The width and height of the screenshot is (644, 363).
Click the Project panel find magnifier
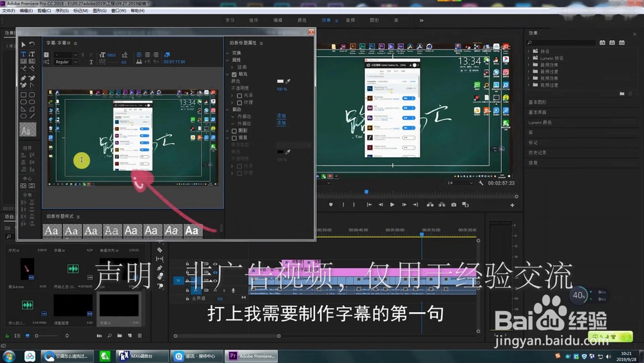pyautogui.click(x=109, y=336)
